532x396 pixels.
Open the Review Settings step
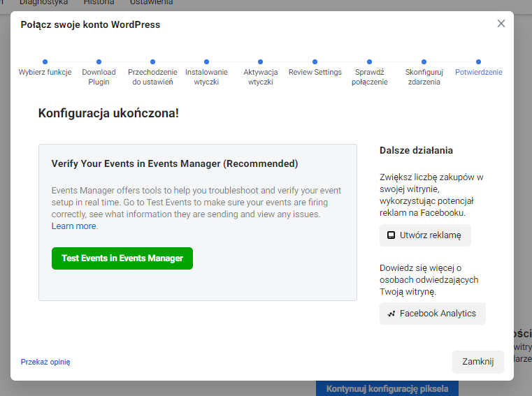pyautogui.click(x=315, y=62)
